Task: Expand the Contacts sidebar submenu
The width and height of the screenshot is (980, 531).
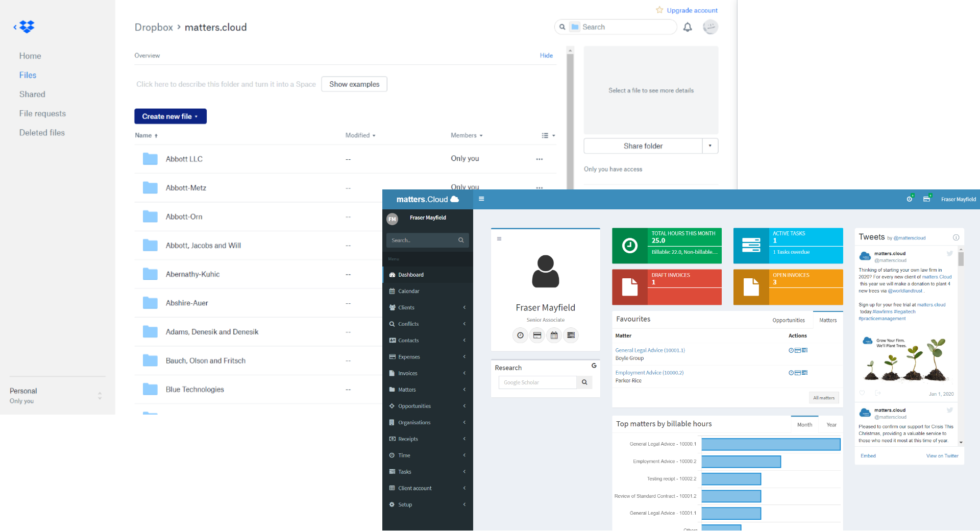Action: (464, 340)
